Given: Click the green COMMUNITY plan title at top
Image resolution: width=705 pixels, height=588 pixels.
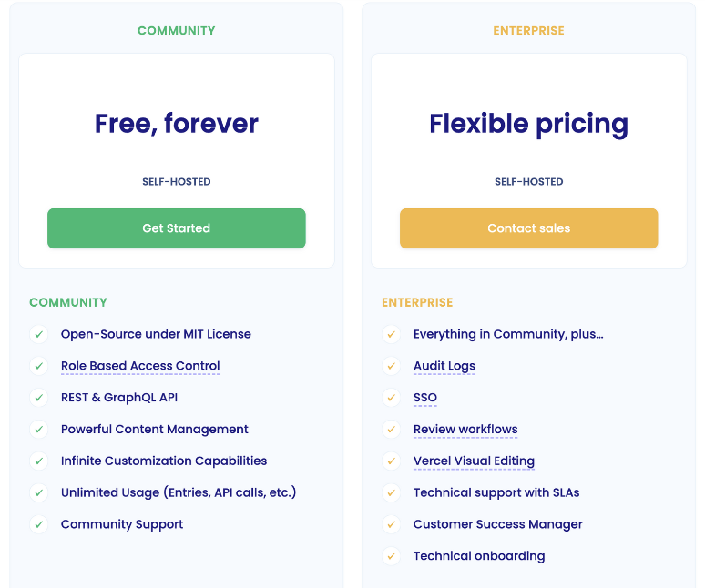Looking at the screenshot, I should click(177, 31).
